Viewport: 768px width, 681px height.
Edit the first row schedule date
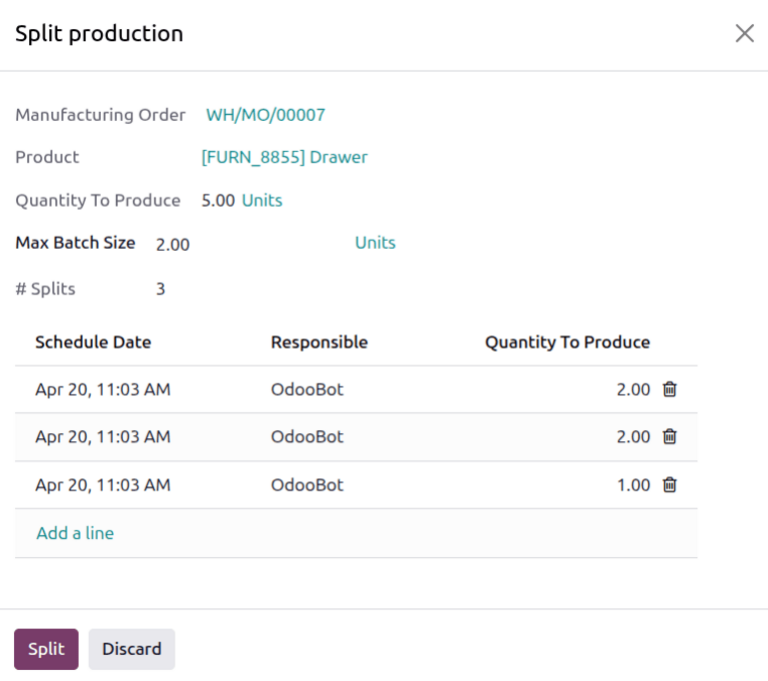click(x=103, y=389)
